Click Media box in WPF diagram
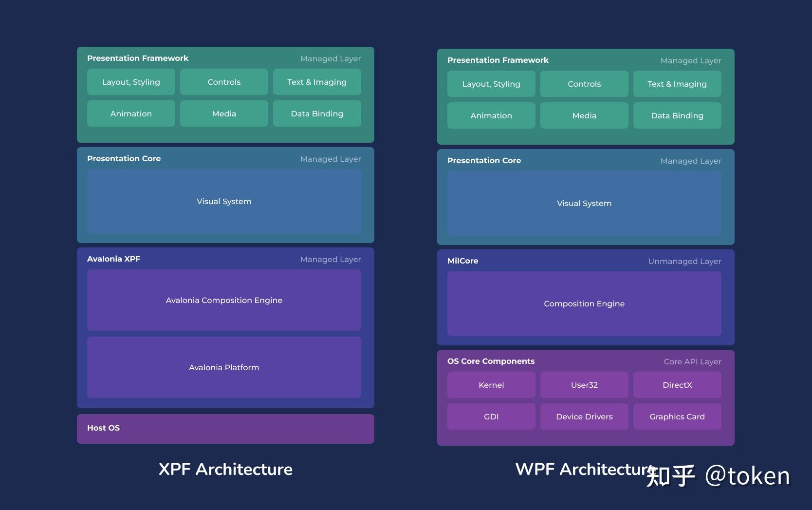Image resolution: width=812 pixels, height=510 pixels. tap(584, 115)
